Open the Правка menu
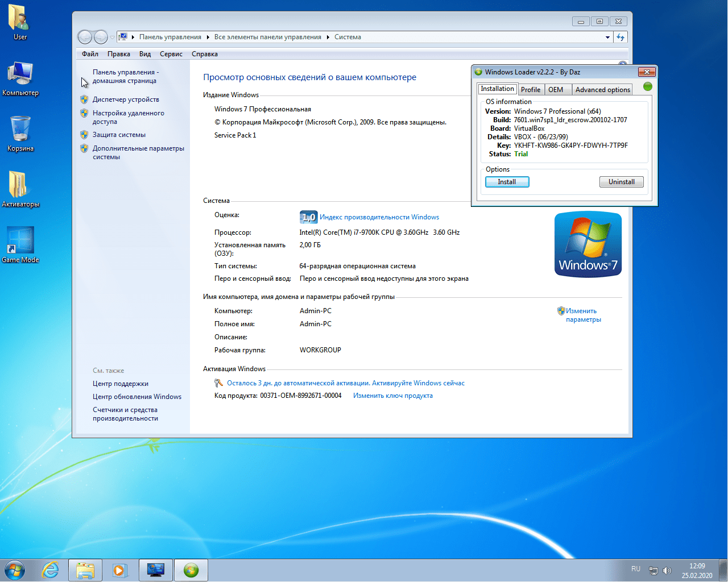 pyautogui.click(x=119, y=54)
